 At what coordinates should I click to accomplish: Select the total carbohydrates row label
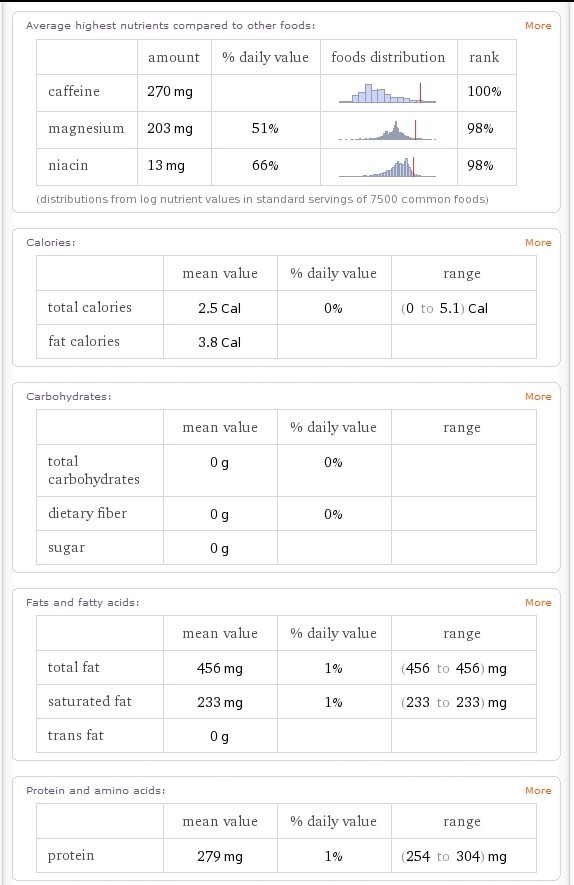[94, 470]
